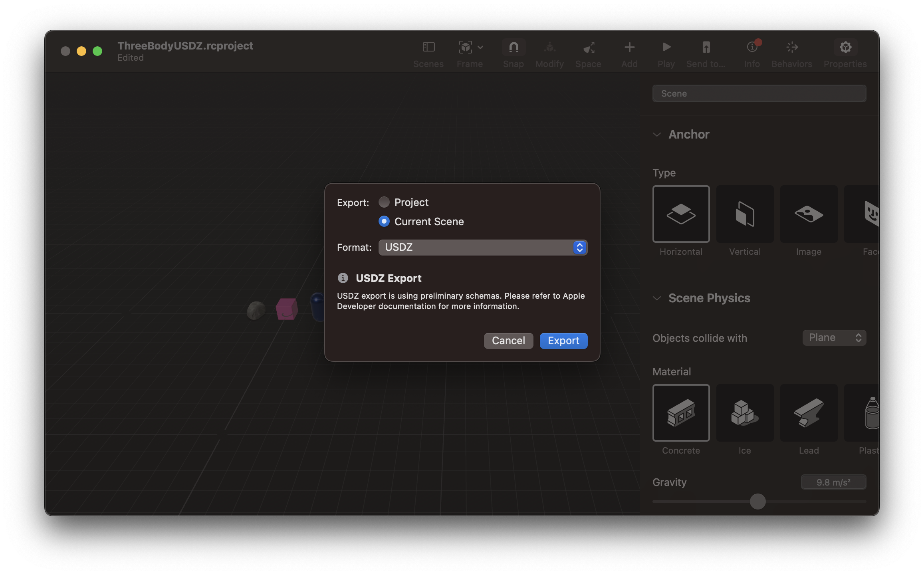This screenshot has width=924, height=575.
Task: Click the Send to device icon
Action: [706, 48]
